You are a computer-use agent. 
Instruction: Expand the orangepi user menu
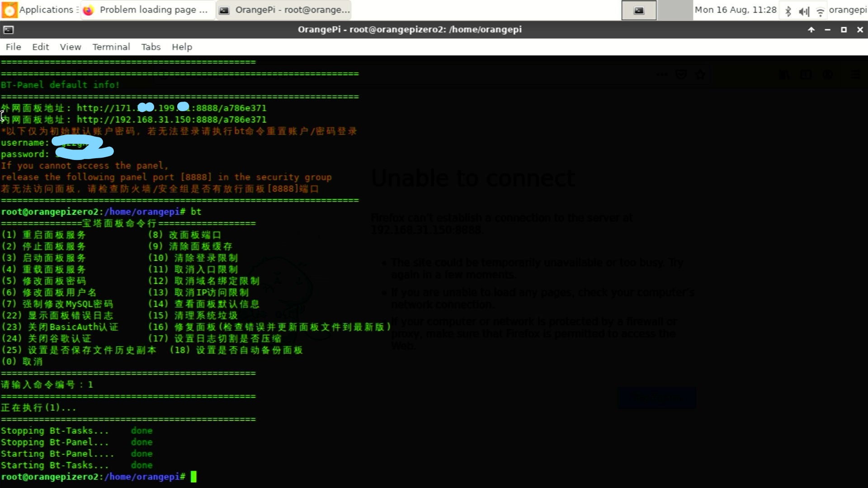pyautogui.click(x=848, y=10)
